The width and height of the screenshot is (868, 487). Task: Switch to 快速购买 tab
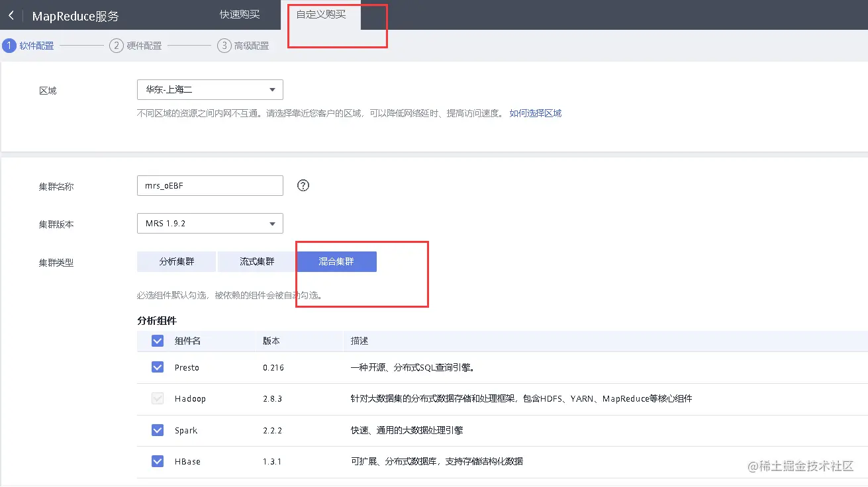pyautogui.click(x=240, y=14)
